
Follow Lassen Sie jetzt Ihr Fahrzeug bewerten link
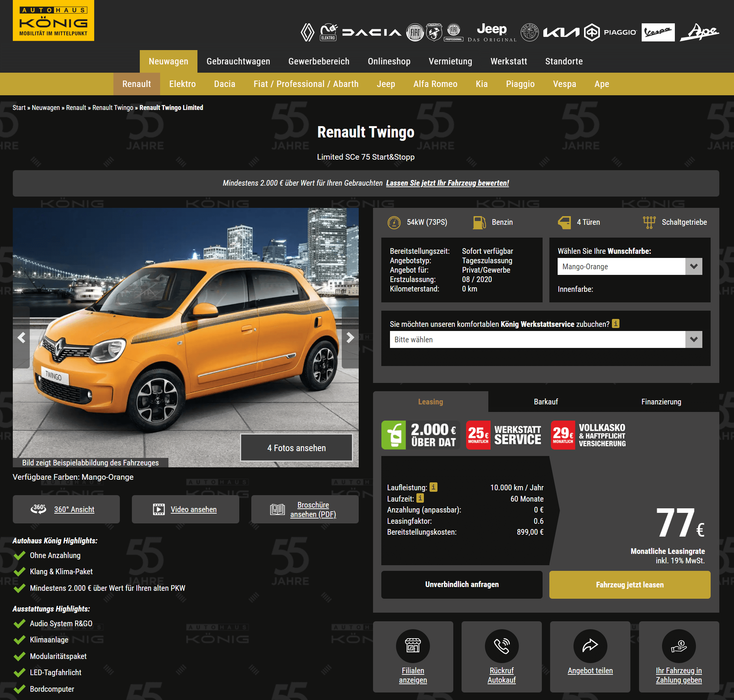[447, 183]
